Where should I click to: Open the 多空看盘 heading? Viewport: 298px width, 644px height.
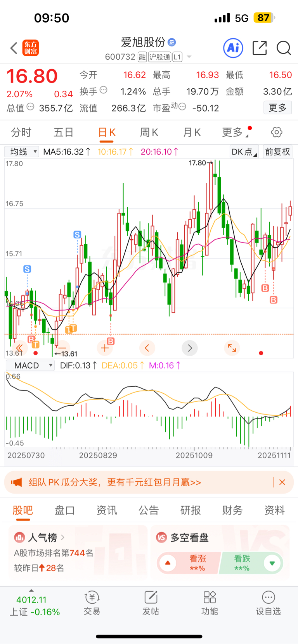pos(189,537)
